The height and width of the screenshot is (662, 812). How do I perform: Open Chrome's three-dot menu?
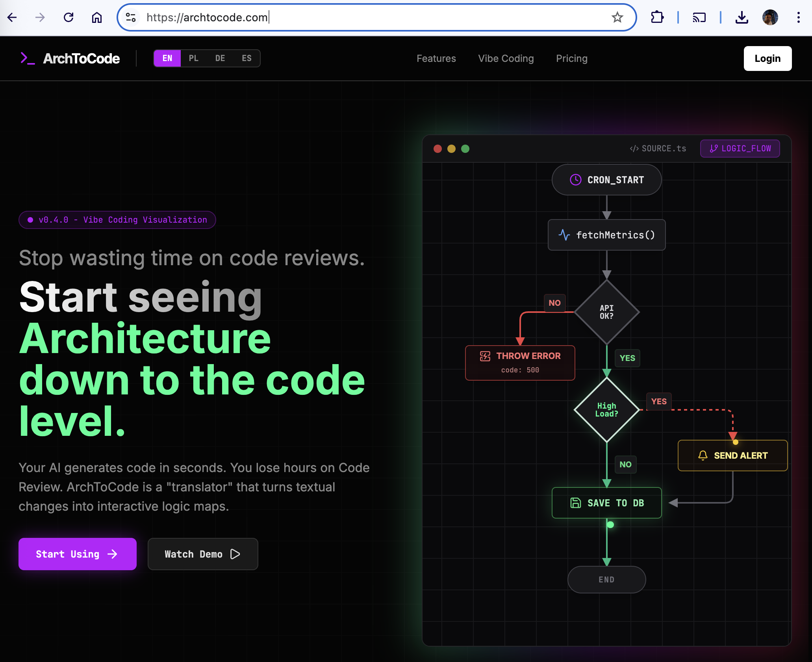pyautogui.click(x=798, y=17)
